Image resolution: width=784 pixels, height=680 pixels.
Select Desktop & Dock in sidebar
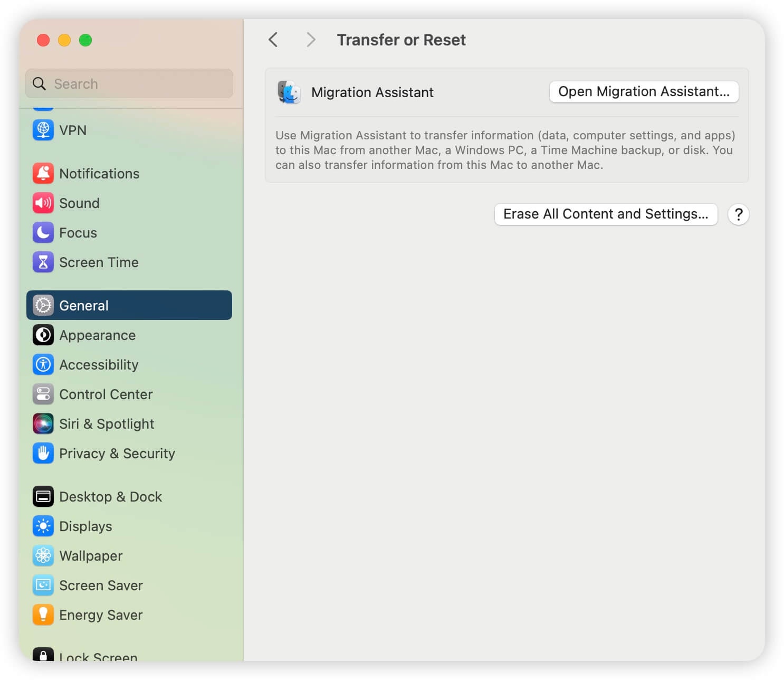pyautogui.click(x=129, y=496)
